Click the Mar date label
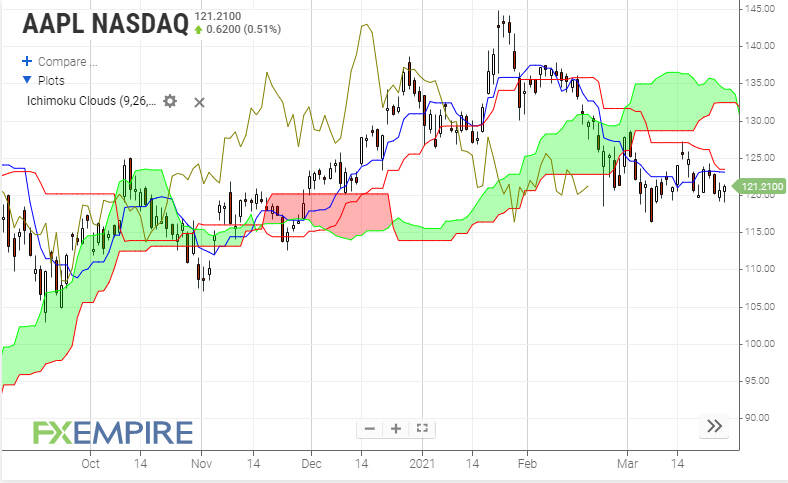 point(627,463)
